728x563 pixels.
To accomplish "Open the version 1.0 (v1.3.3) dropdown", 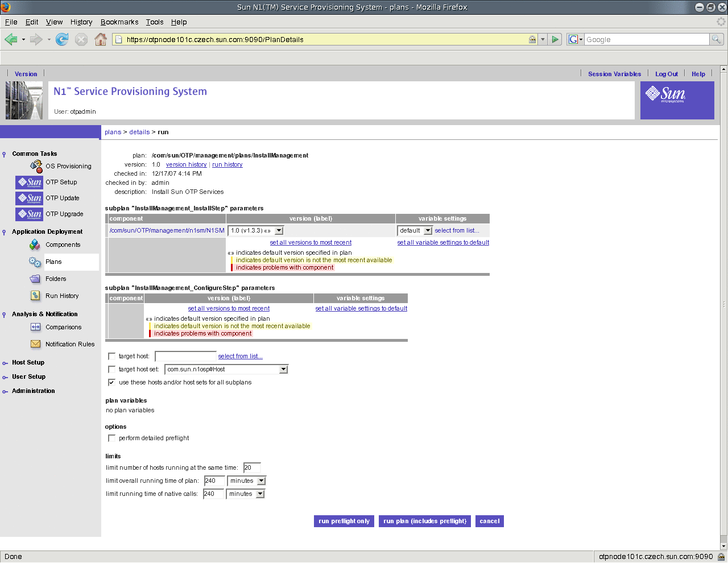I will (255, 230).
